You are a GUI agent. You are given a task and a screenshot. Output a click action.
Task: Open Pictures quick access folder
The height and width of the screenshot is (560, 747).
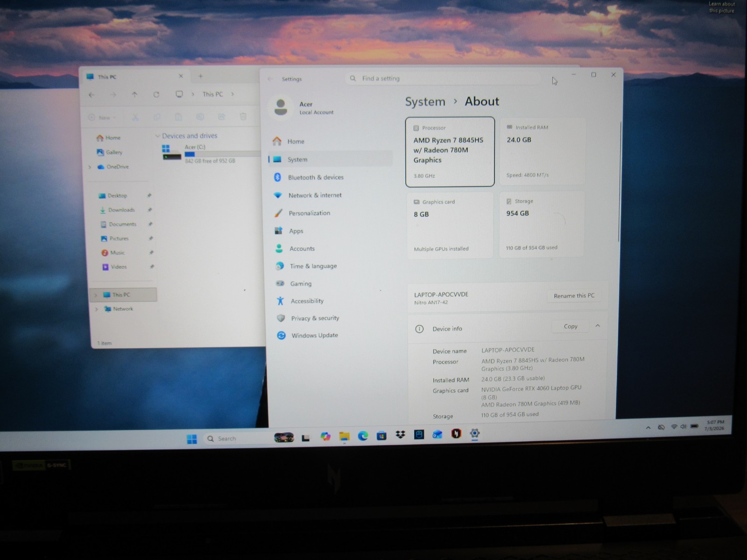[x=115, y=238]
